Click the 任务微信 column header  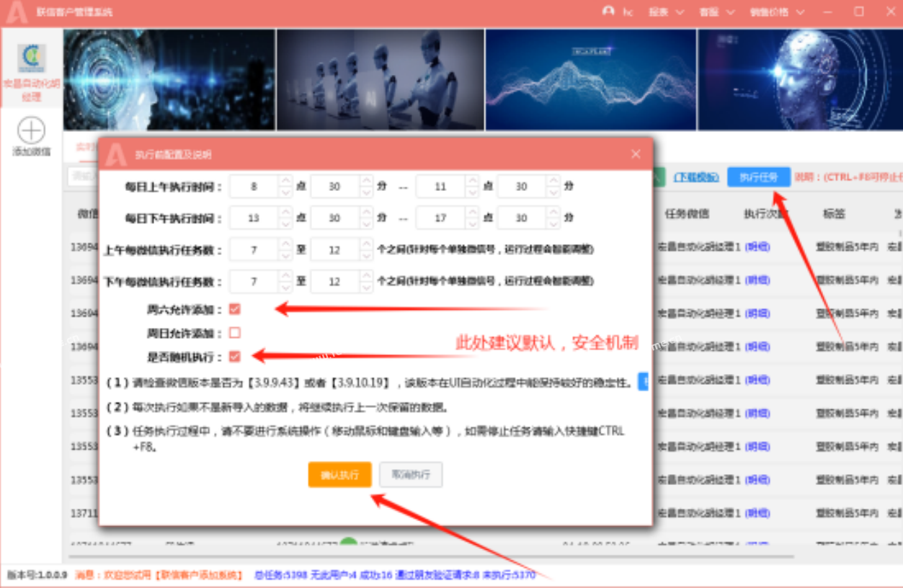[686, 214]
